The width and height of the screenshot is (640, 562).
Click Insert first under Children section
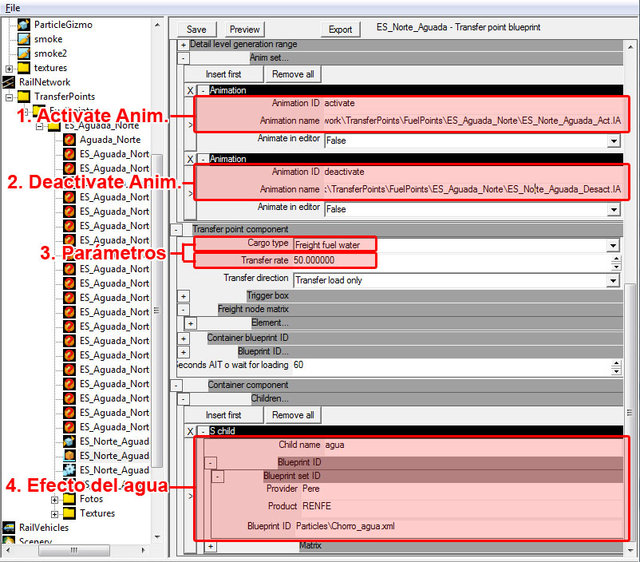click(x=223, y=415)
